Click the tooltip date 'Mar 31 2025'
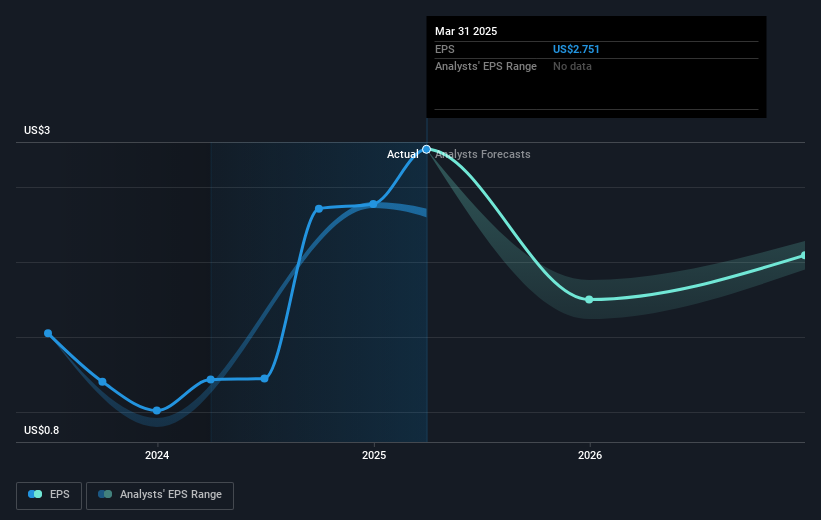The width and height of the screenshot is (821, 520). point(466,31)
